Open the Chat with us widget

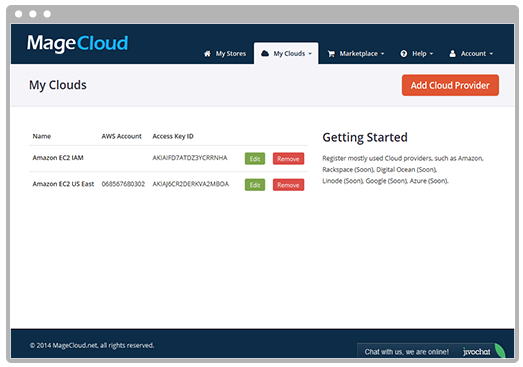pyautogui.click(x=430, y=351)
